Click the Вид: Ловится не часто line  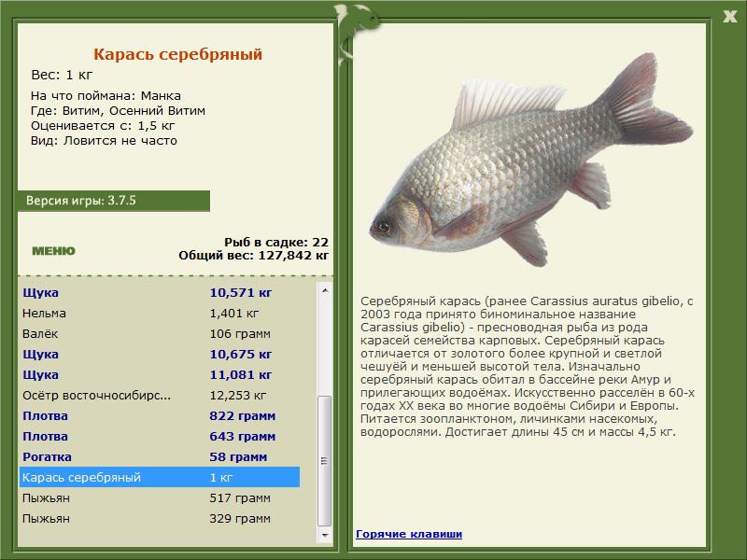coord(104,141)
